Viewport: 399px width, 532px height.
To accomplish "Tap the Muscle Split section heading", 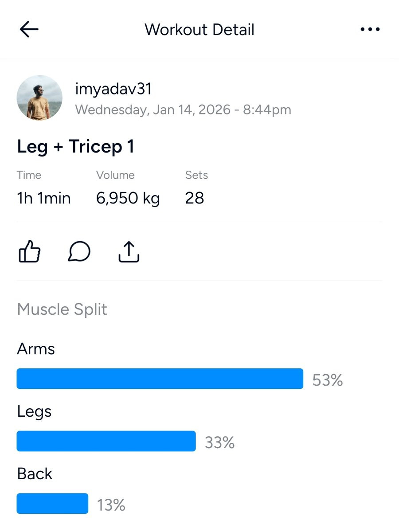I will 62,309.
